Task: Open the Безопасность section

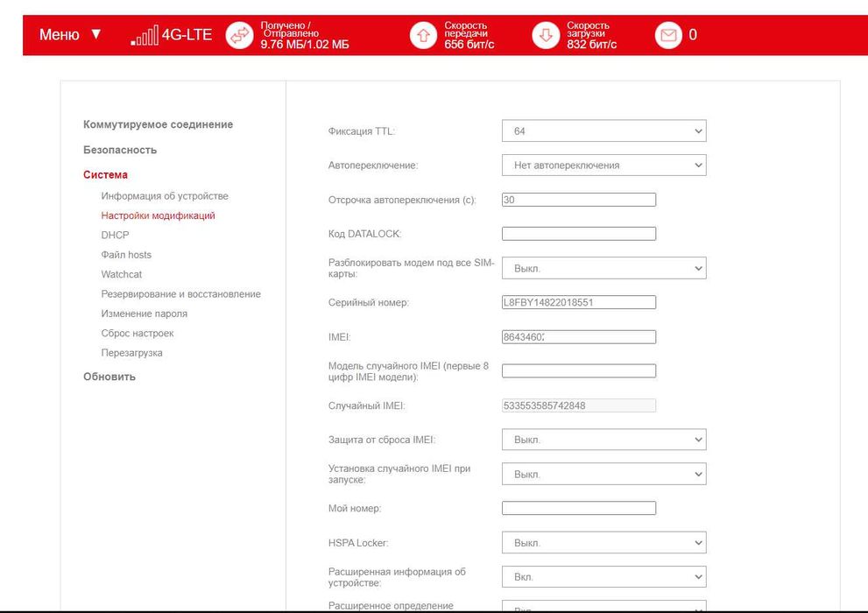Action: pyautogui.click(x=120, y=150)
